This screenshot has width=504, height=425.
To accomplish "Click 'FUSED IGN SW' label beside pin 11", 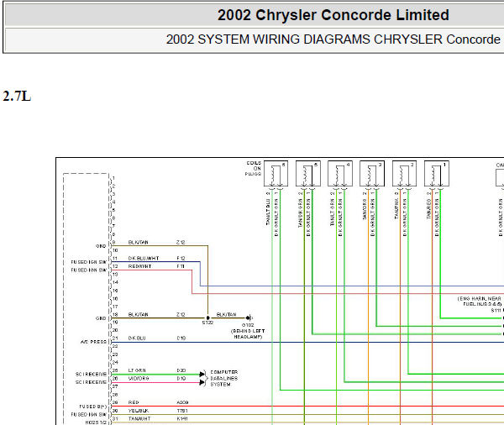I will pyautogui.click(x=89, y=262).
